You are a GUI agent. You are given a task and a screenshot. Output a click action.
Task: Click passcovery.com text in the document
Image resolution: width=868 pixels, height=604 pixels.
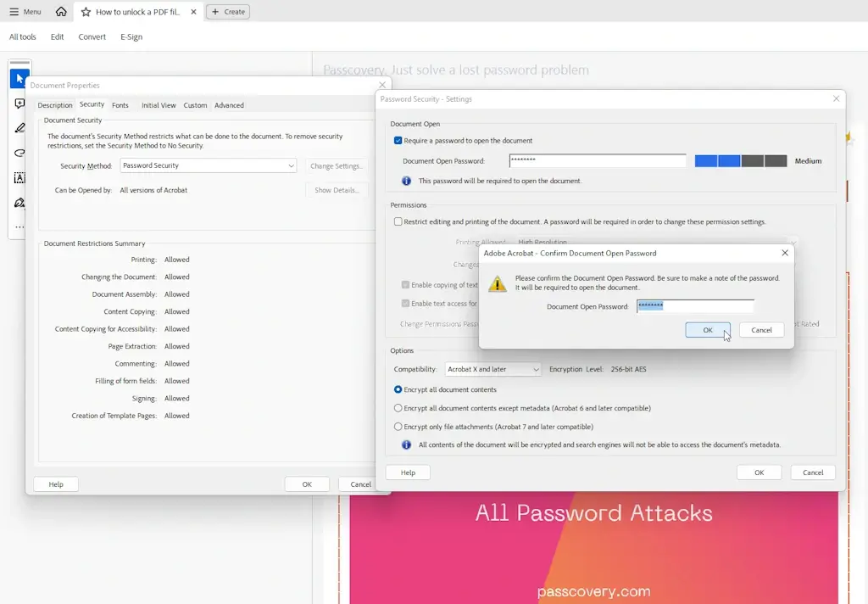594,591
